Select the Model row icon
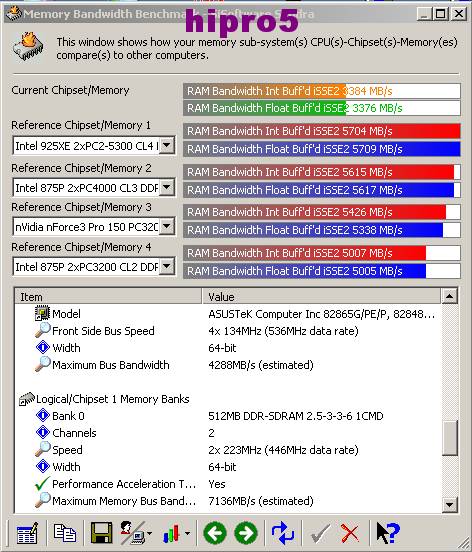The width and height of the screenshot is (472, 552). [x=42, y=313]
